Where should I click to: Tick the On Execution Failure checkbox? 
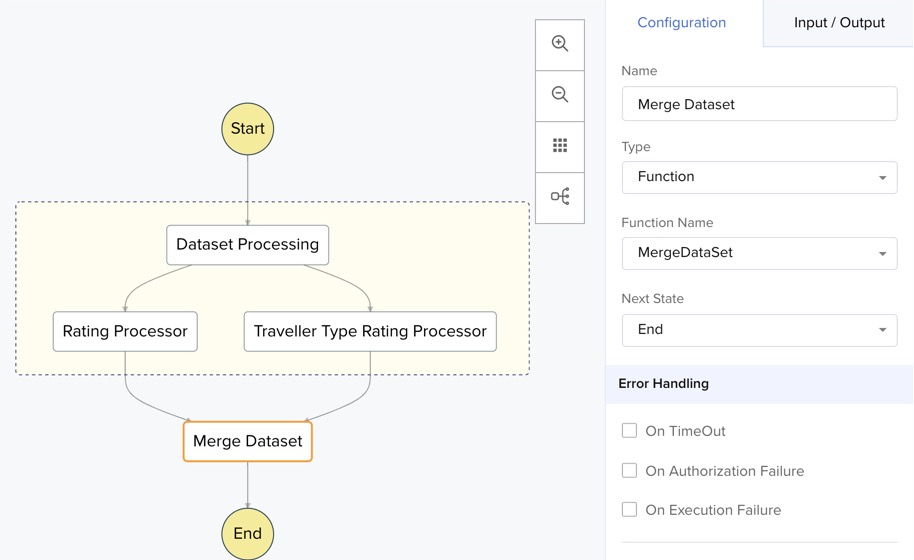click(629, 510)
